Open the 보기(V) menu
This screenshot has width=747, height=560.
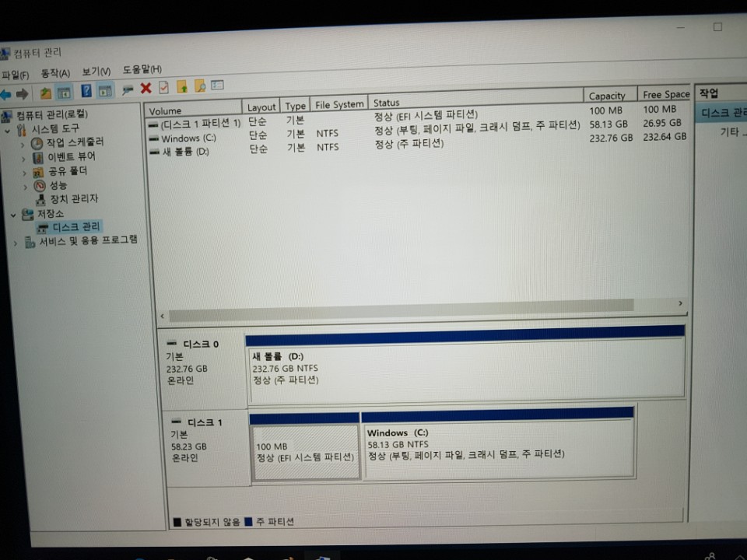click(x=96, y=71)
